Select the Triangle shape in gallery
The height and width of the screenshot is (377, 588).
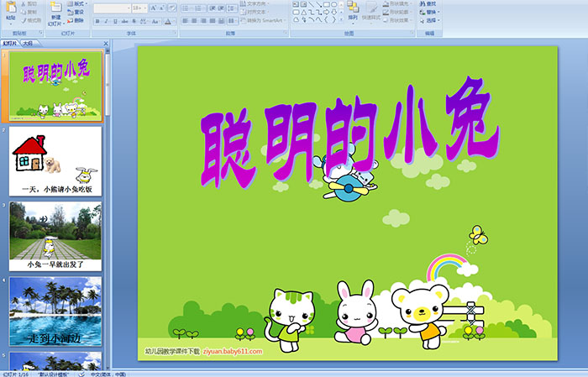(x=303, y=13)
